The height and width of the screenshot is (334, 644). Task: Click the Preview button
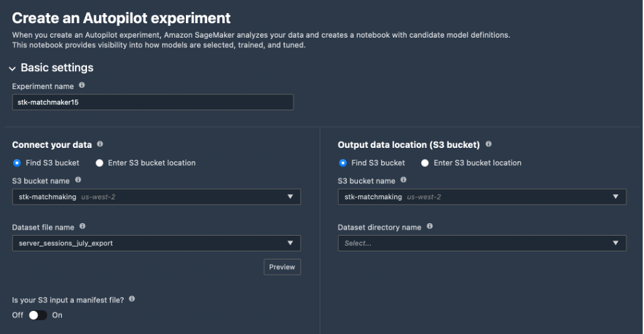282,267
